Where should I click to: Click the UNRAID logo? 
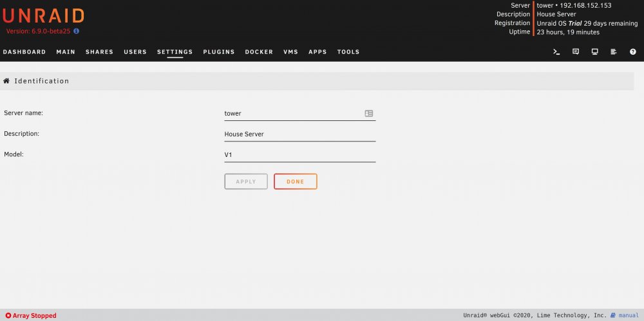pos(43,16)
